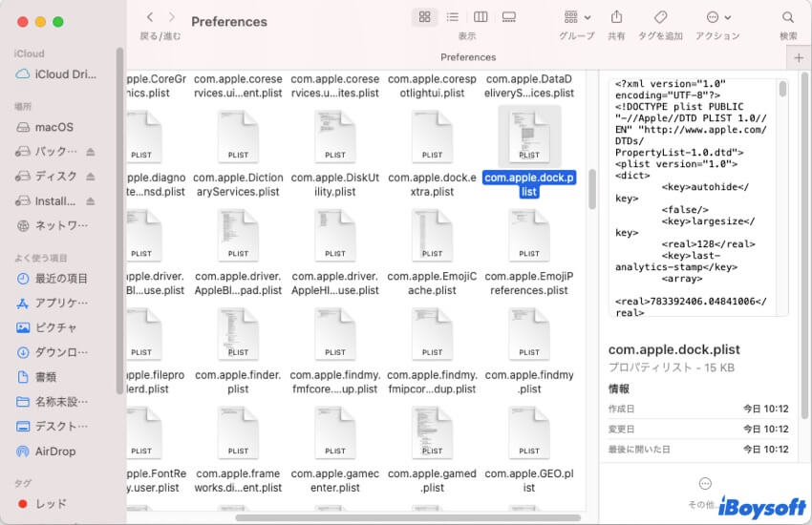This screenshot has width=812, height=525.
Task: Select the レッド red tag
Action: pyautogui.click(x=42, y=504)
